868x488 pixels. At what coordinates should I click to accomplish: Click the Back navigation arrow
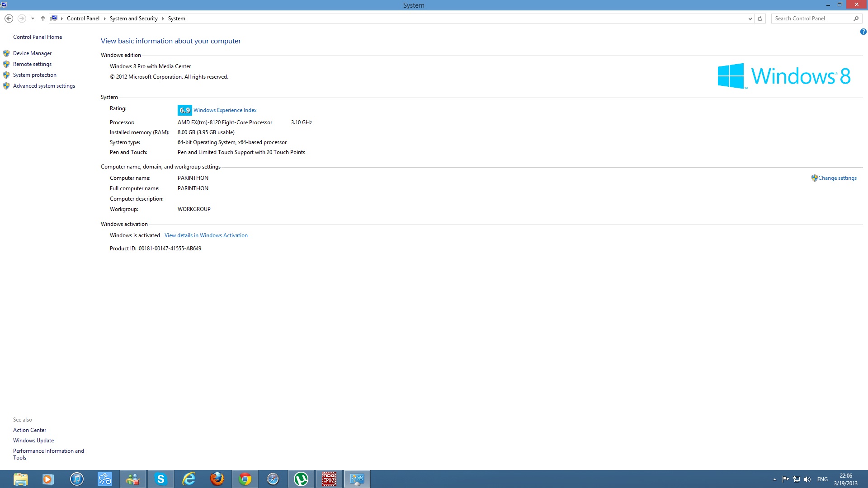tap(9, 19)
